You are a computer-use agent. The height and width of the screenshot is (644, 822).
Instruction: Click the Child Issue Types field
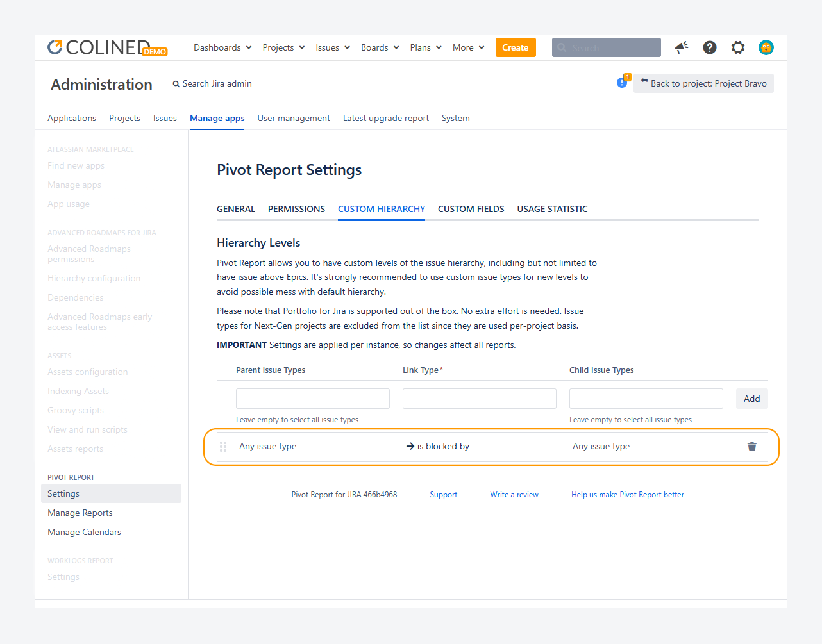pyautogui.click(x=646, y=399)
